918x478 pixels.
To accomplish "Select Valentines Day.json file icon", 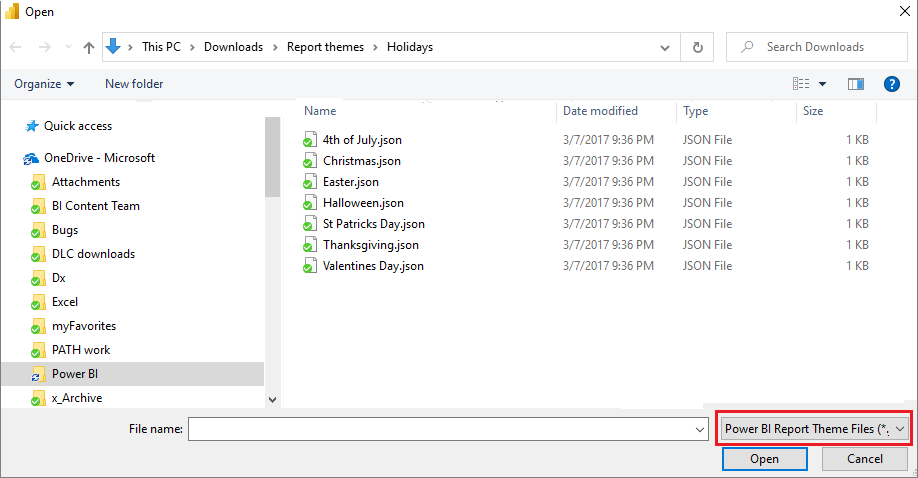I will coord(310,266).
